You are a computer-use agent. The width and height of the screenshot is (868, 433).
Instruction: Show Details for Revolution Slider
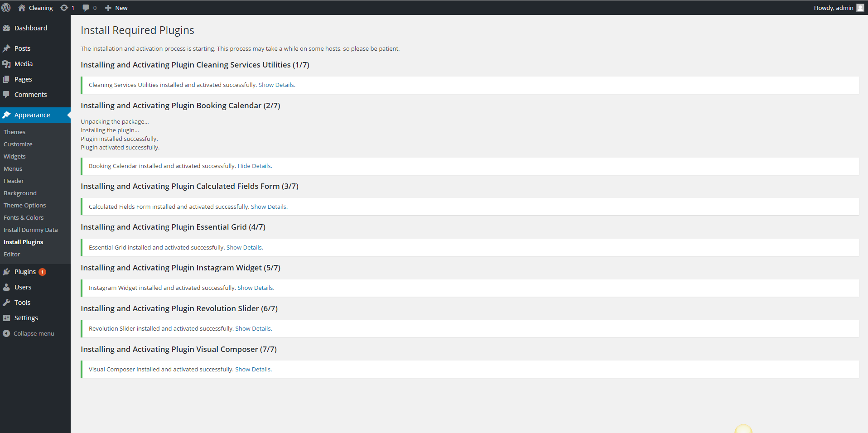[253, 328]
